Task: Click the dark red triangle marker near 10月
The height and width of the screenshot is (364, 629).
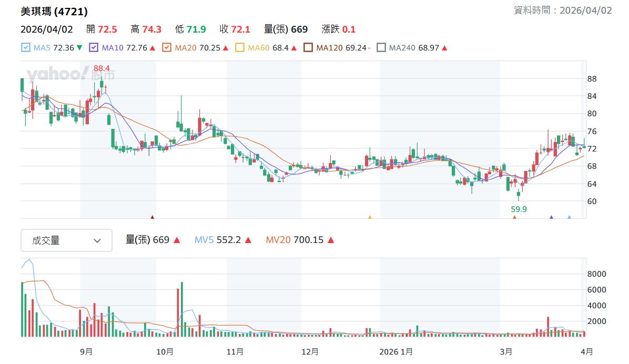Action: [x=152, y=217]
